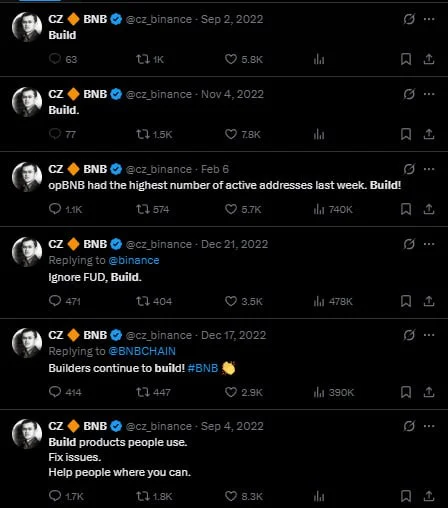Open @cz_binance handle on Feb 6 tweet
Image resolution: width=448 pixels, height=508 pixels.
[x=159, y=169]
